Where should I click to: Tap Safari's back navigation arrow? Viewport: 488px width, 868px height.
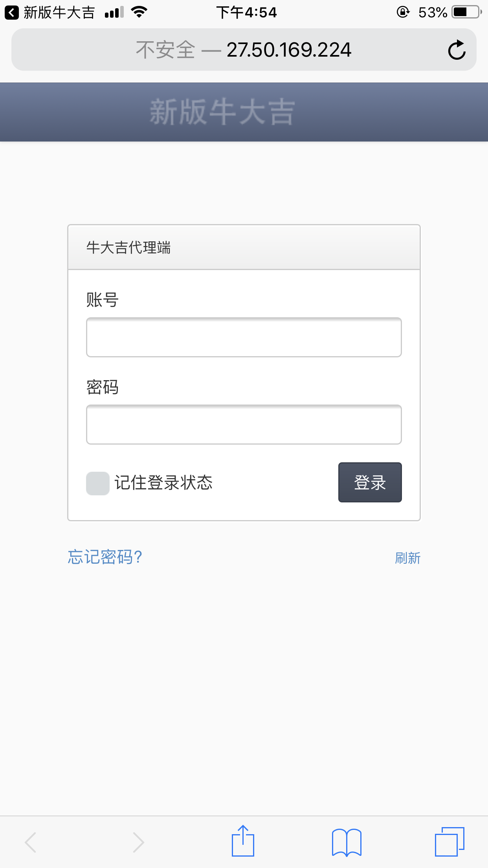coord(30,842)
